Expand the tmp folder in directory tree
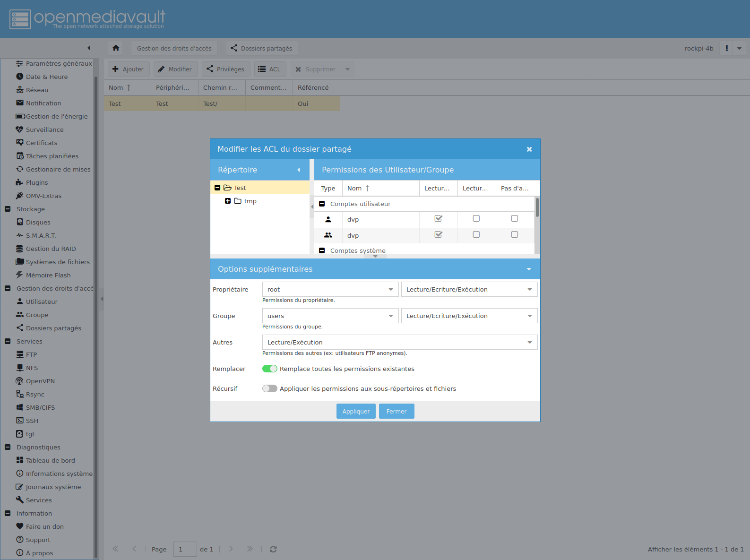Viewport: 750px width, 560px height. click(228, 201)
